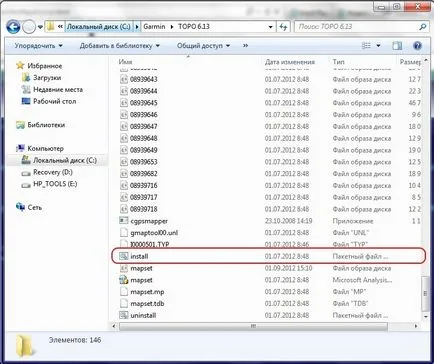This screenshot has width=434, height=364.
Task: Select HP_TOOLS (E:) drive
Action: pyautogui.click(x=49, y=184)
